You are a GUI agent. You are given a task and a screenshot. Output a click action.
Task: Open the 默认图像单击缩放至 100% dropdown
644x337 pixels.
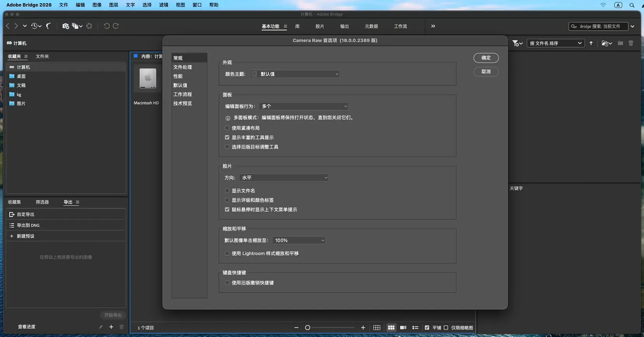pos(299,241)
